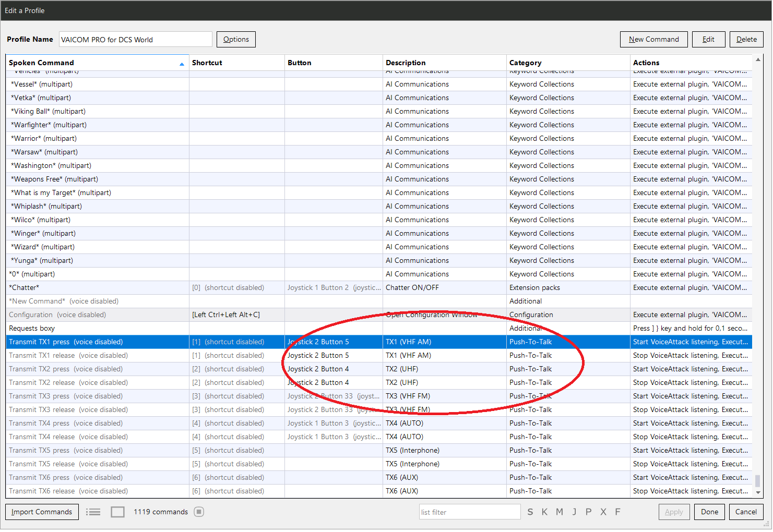The width and height of the screenshot is (773, 532).
Task: Click the stop icon next to 1119 commands
Action: click(x=199, y=512)
